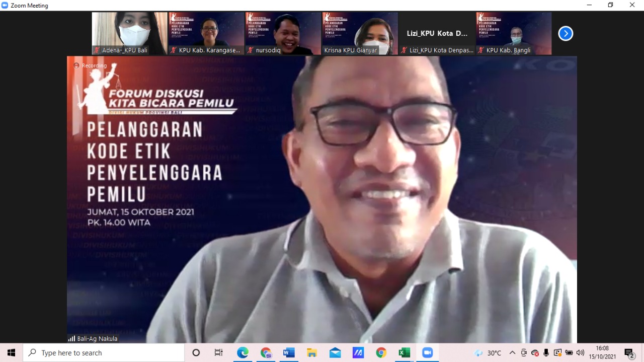Launch Google Chrome from the taskbar
Viewport: 644px width, 362px height.
(381, 353)
